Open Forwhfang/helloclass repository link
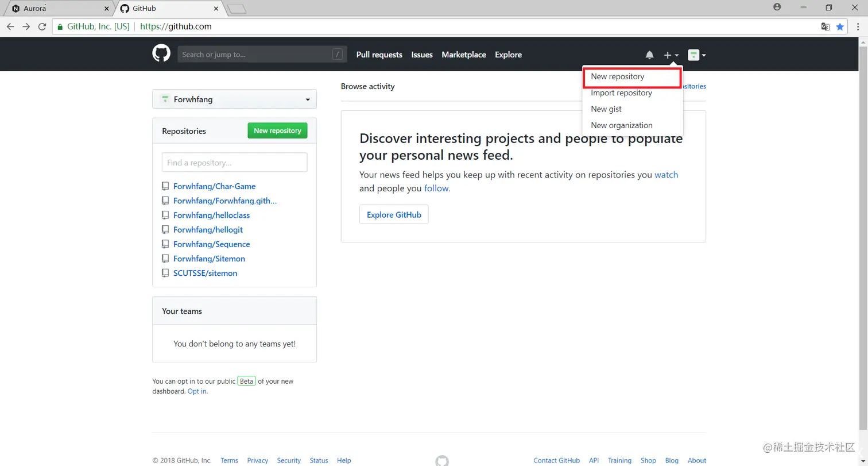Image resolution: width=868 pixels, height=466 pixels. click(211, 215)
